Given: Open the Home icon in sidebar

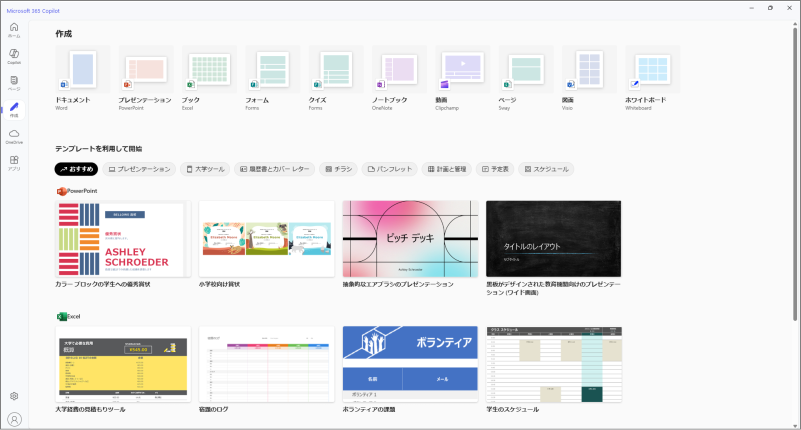Looking at the screenshot, I should [14, 30].
